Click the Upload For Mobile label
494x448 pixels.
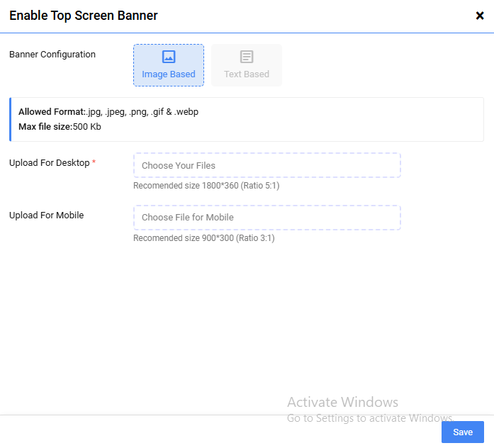tap(47, 215)
